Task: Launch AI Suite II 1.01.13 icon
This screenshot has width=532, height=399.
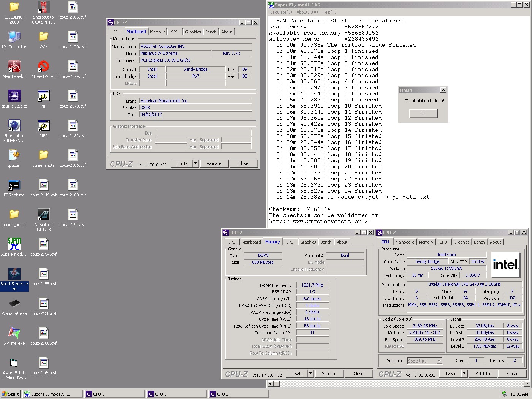Action: pyautogui.click(x=43, y=215)
